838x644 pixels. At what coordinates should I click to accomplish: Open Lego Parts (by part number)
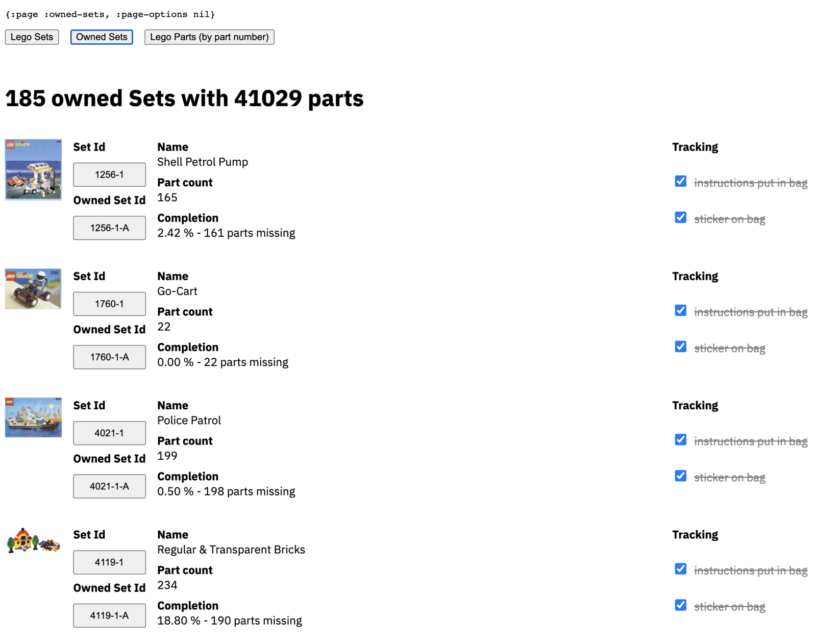click(x=209, y=37)
